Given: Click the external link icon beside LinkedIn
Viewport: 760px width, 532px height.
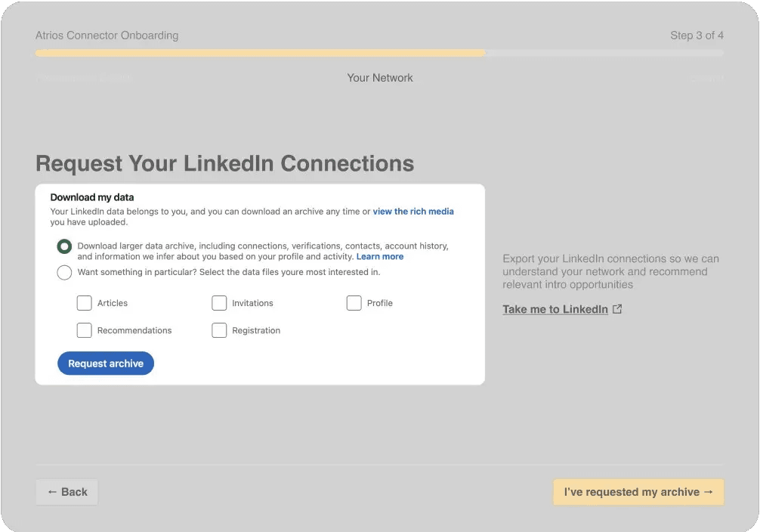Looking at the screenshot, I should tap(617, 309).
